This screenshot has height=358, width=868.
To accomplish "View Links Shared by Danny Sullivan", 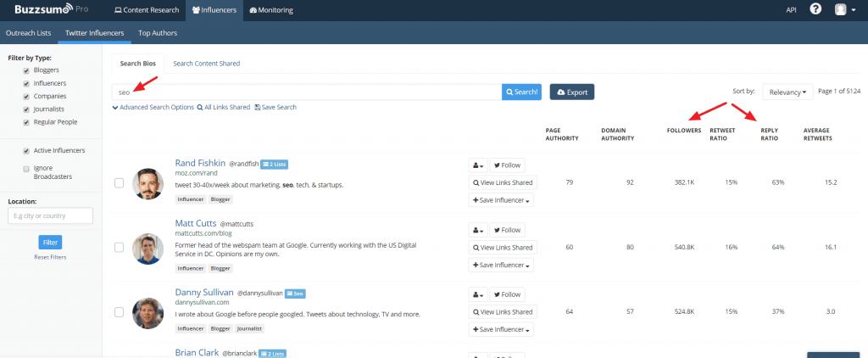I will 503,311.
